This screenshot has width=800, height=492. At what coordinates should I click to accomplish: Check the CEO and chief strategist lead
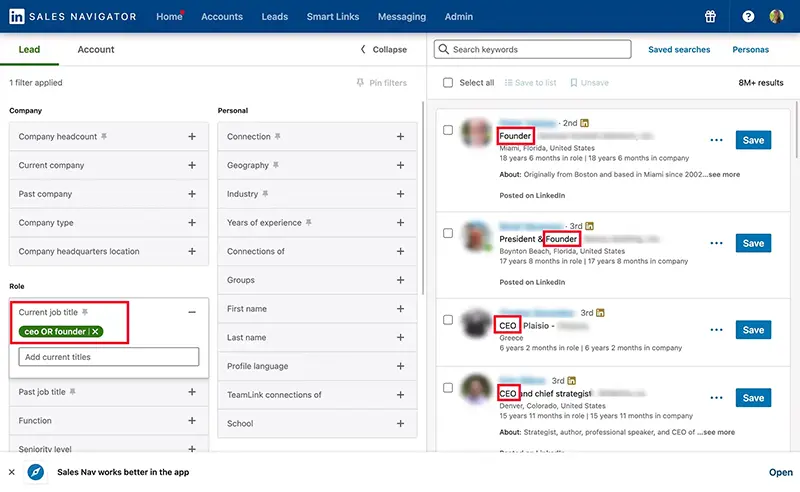(447, 388)
